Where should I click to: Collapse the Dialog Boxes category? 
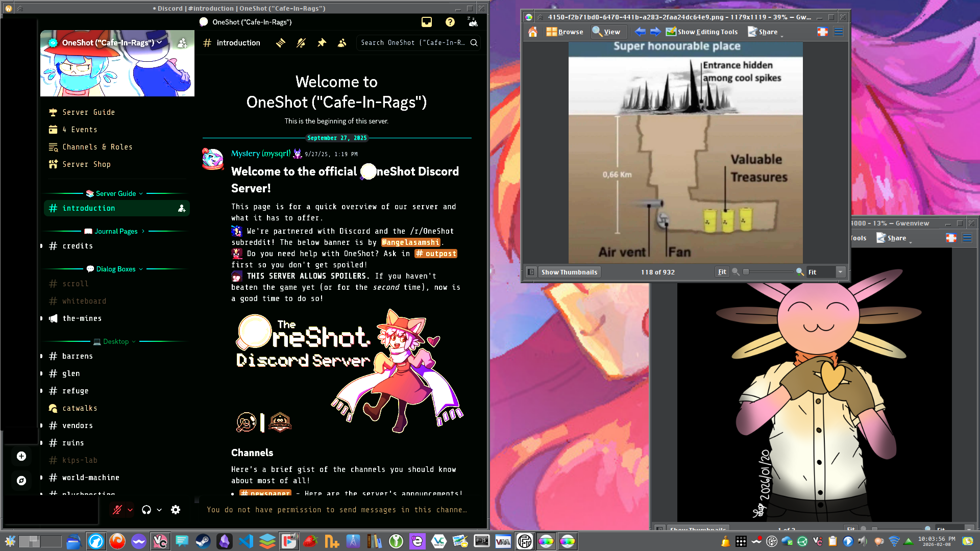(x=116, y=269)
